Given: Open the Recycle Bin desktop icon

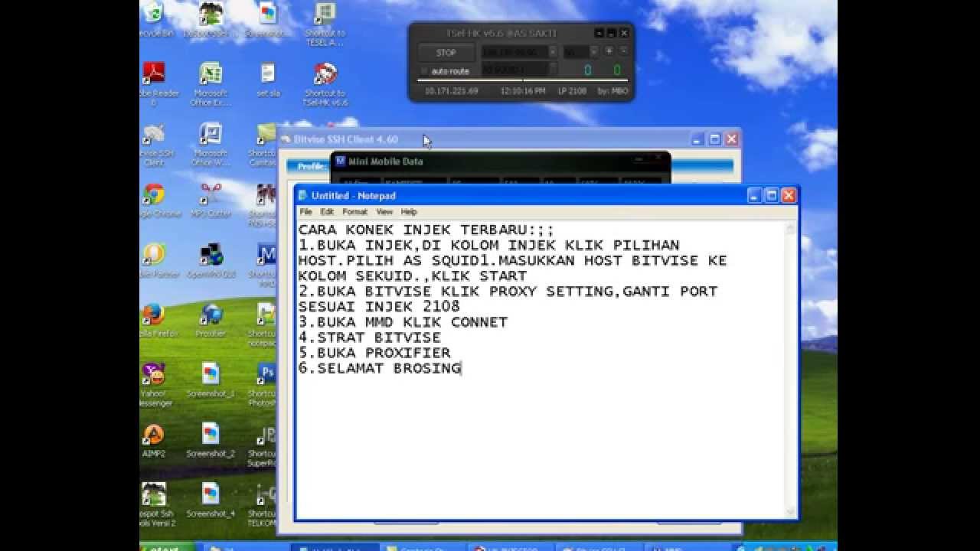Looking at the screenshot, I should click(x=155, y=19).
